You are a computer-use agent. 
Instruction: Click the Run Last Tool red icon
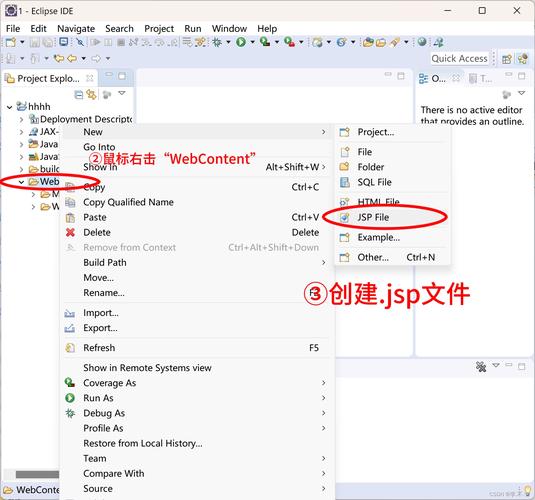coord(289,42)
